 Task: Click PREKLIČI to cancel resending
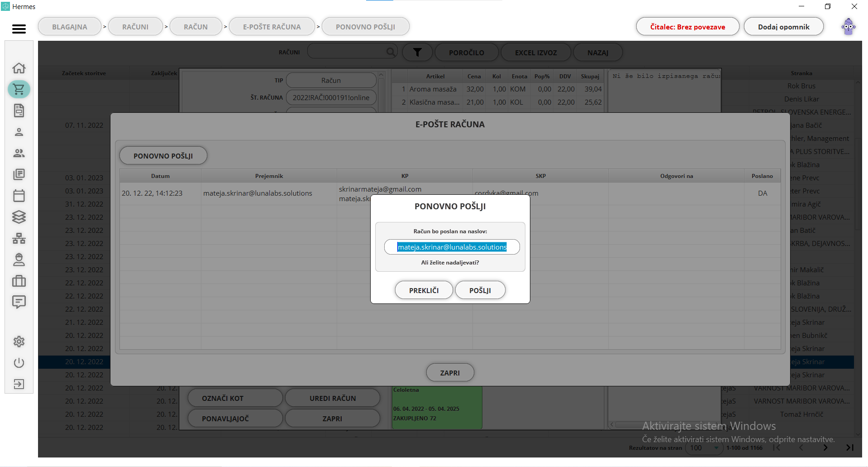click(x=424, y=290)
